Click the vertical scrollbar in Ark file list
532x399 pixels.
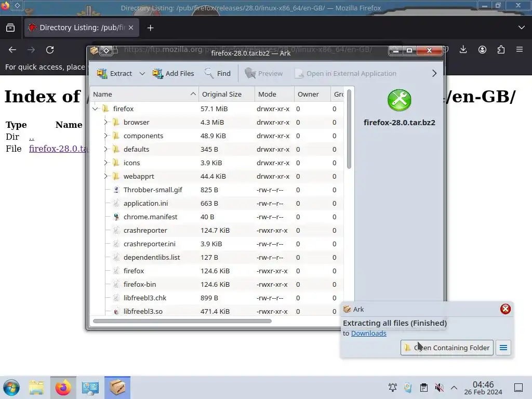point(349,129)
